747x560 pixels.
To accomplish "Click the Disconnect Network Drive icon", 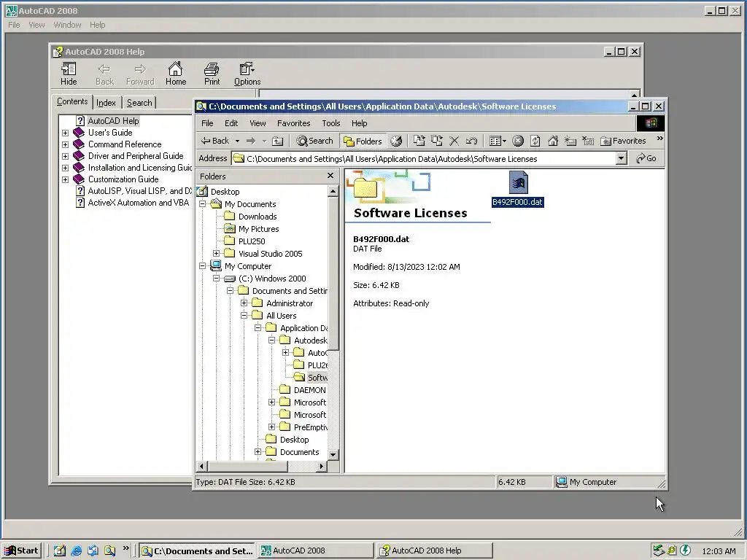I will [x=588, y=141].
